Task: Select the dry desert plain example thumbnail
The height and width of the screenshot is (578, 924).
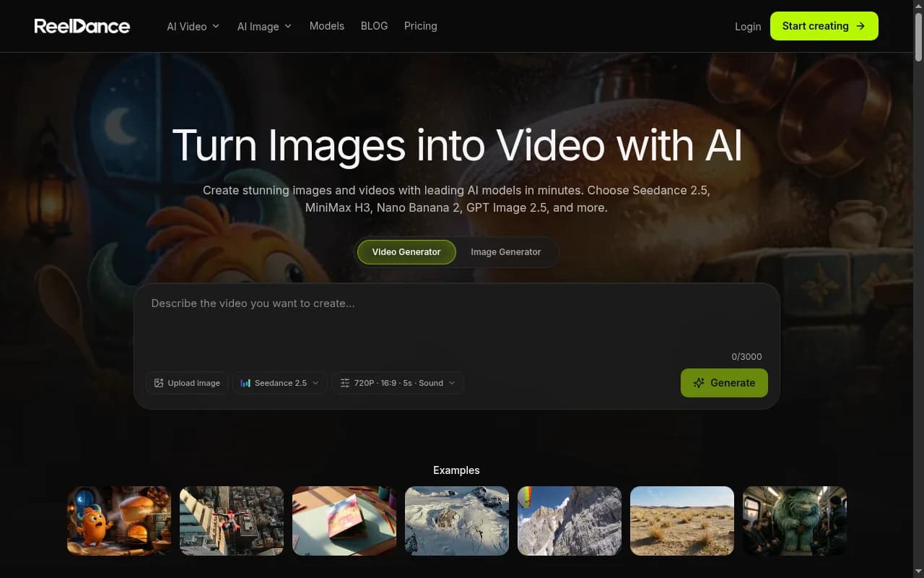Action: [682, 521]
